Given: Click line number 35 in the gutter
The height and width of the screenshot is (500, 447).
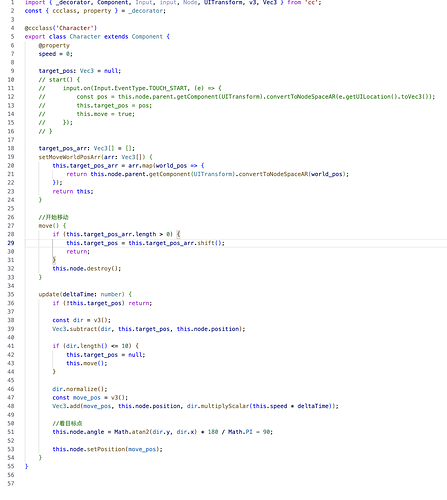Looking at the screenshot, I should pyautogui.click(x=11, y=294).
